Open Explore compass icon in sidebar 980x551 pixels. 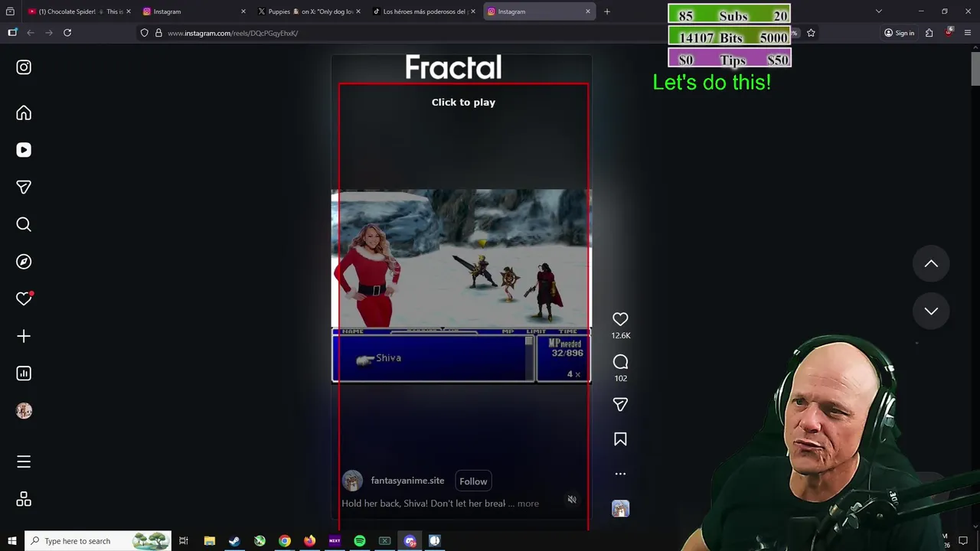[24, 262]
